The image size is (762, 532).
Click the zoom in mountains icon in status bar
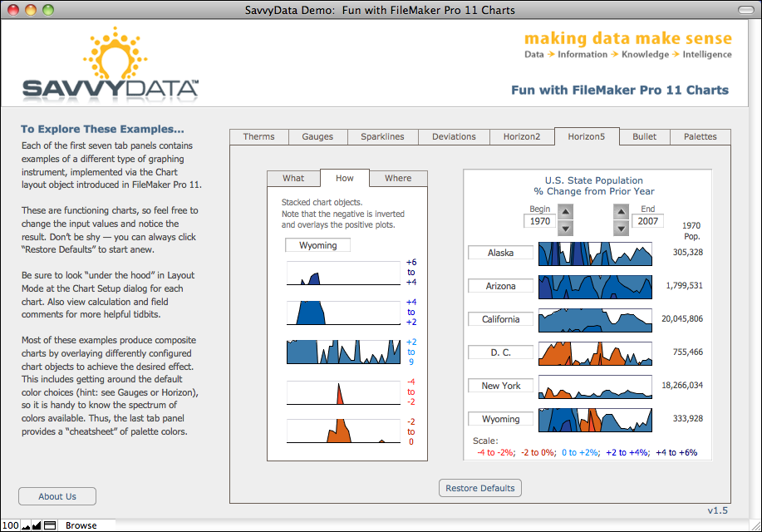coord(37,525)
